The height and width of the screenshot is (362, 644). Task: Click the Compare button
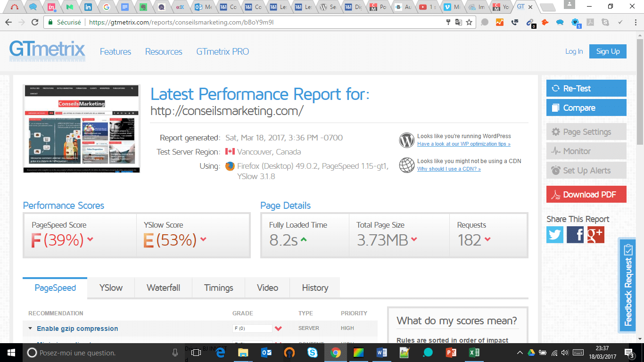pos(586,107)
